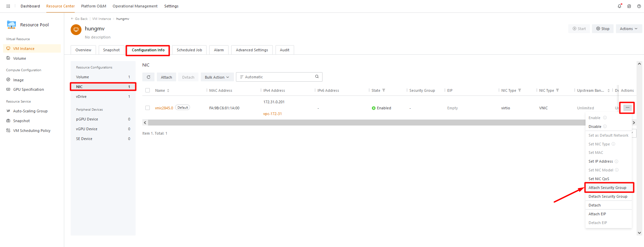Tick the checkbox for vnic2845.0 row
This screenshot has height=247, width=644.
click(147, 108)
